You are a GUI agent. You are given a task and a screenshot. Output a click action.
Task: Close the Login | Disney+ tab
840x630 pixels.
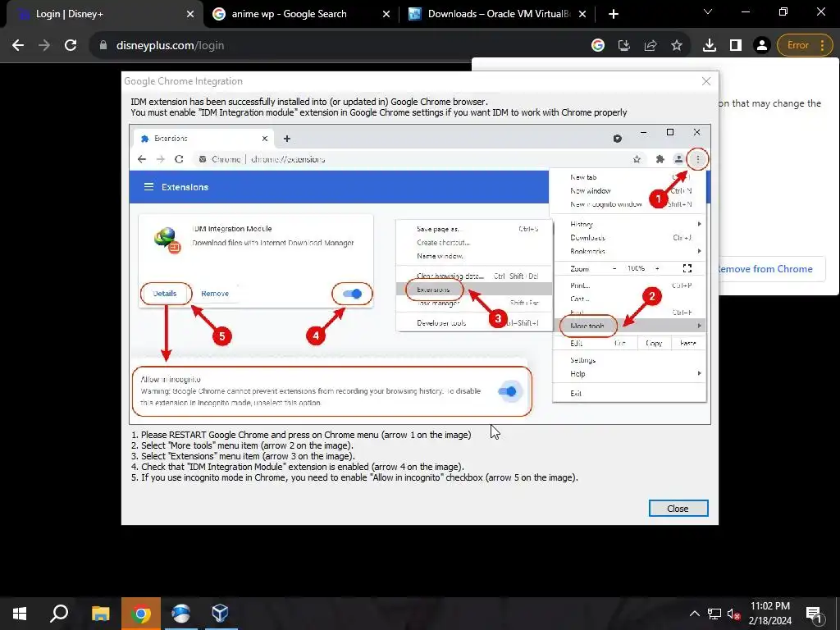coord(190,15)
